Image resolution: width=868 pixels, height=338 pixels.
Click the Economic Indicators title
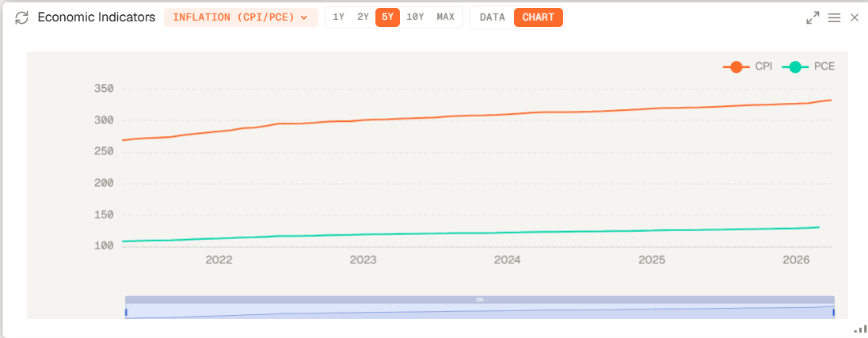(x=97, y=17)
